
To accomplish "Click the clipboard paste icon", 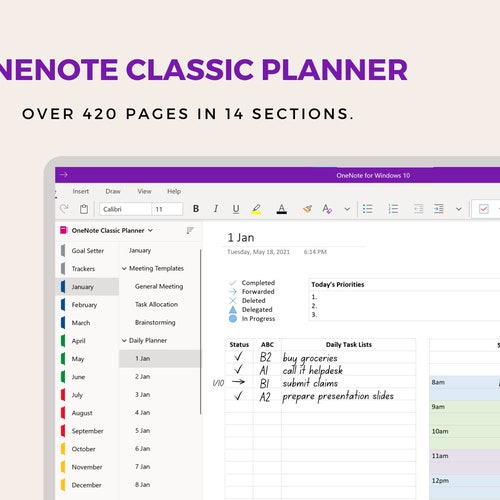I will (x=84, y=209).
